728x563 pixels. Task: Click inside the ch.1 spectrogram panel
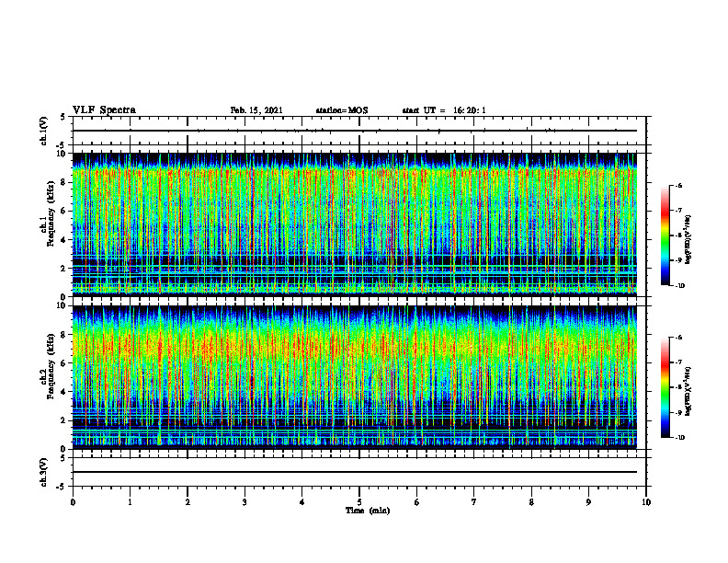coord(354,224)
